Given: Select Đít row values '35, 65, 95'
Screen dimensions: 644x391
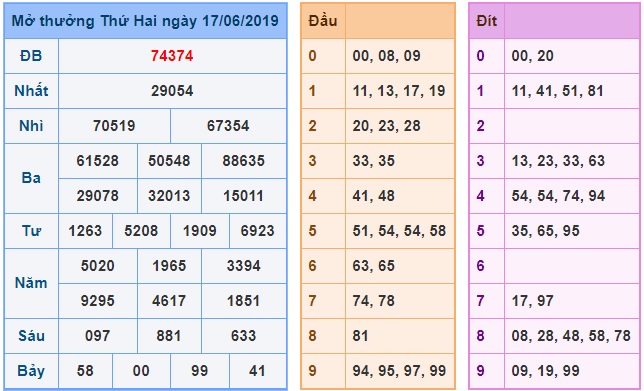Looking at the screenshot, I should [545, 231].
